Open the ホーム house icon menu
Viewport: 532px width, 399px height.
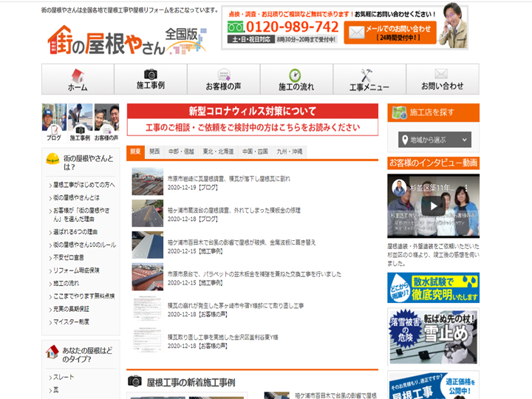click(x=78, y=79)
